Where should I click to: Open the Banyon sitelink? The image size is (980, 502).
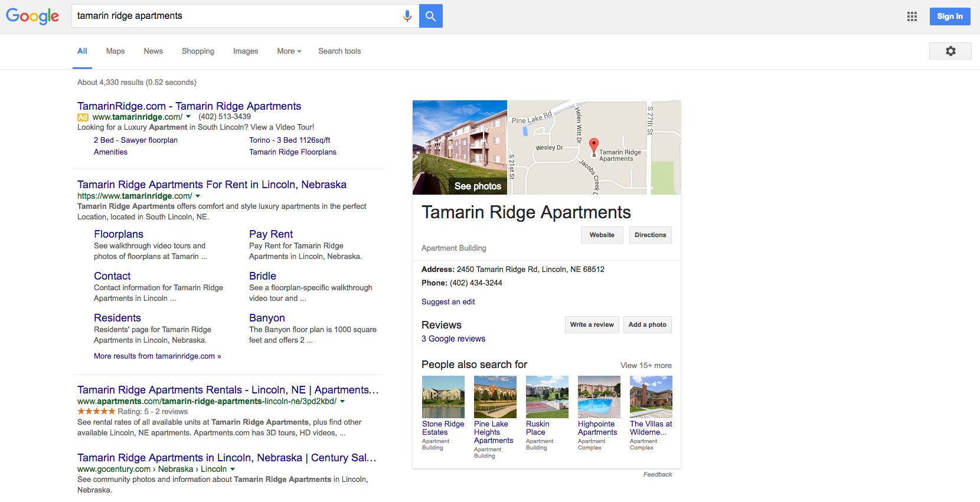267,318
